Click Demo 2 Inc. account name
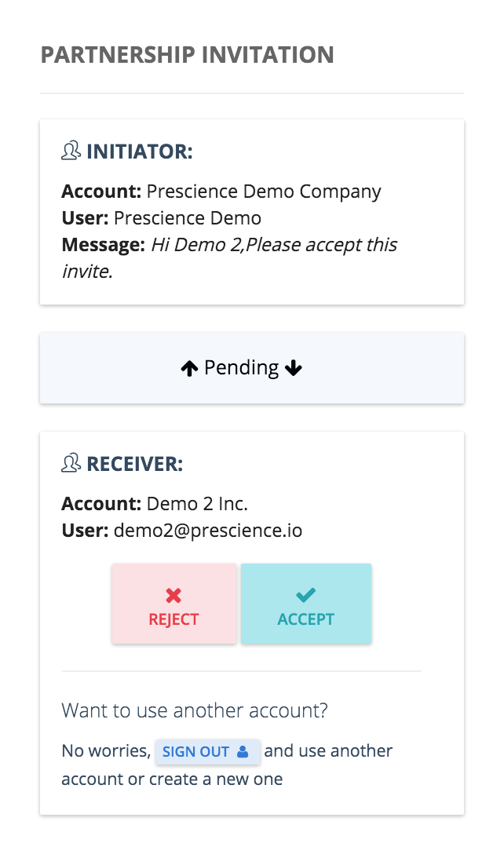 point(197,503)
